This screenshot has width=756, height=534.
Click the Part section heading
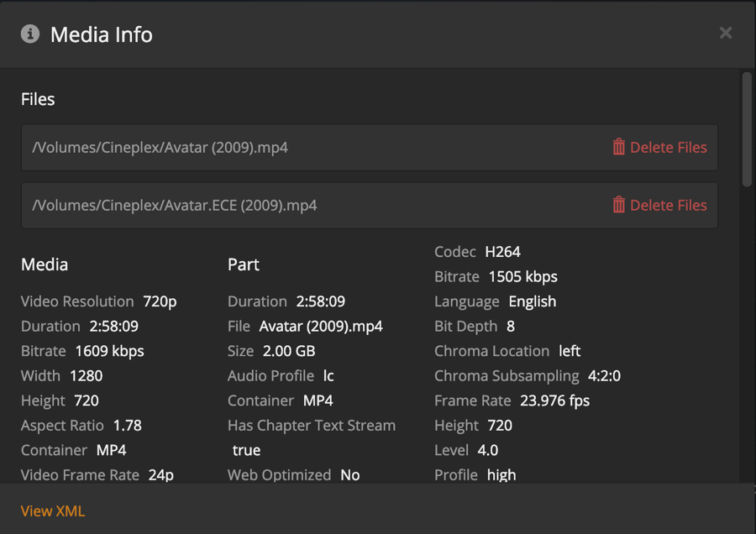coord(244,264)
